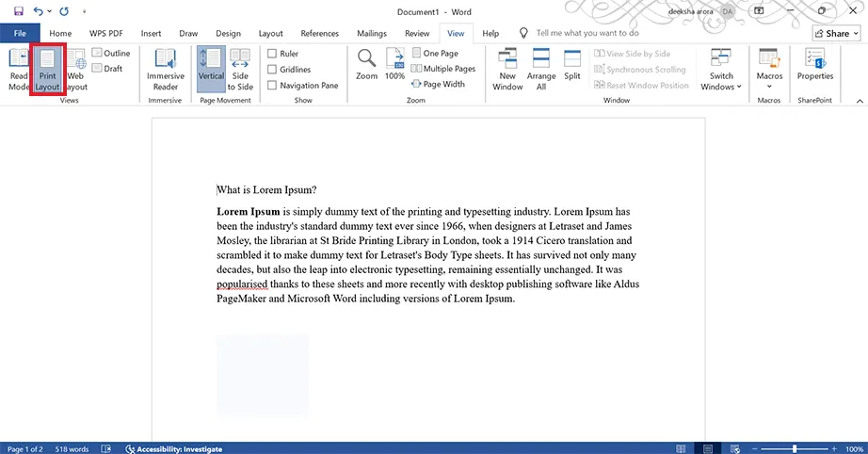
Task: Open Ribbon Display Options icon
Action: tap(759, 11)
